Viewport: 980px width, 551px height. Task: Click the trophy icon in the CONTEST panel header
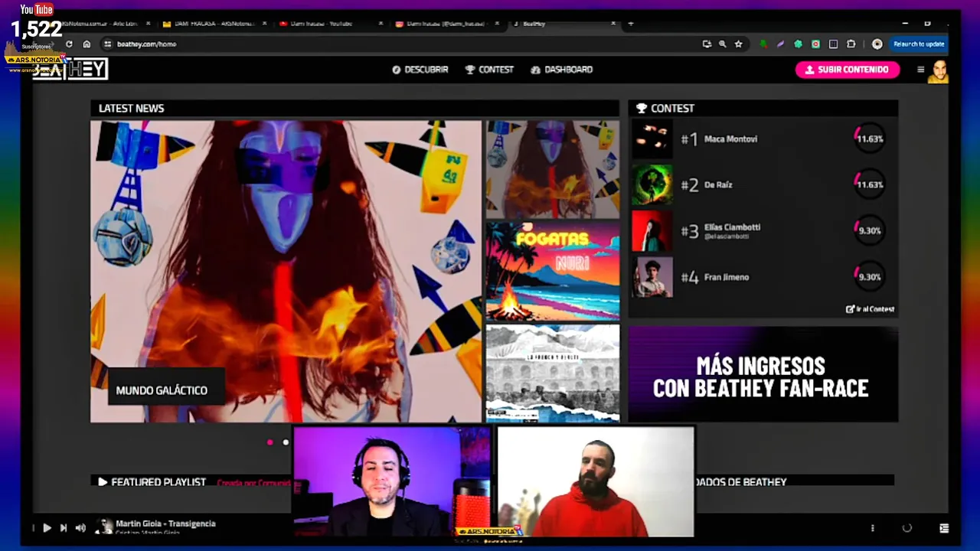(x=642, y=109)
